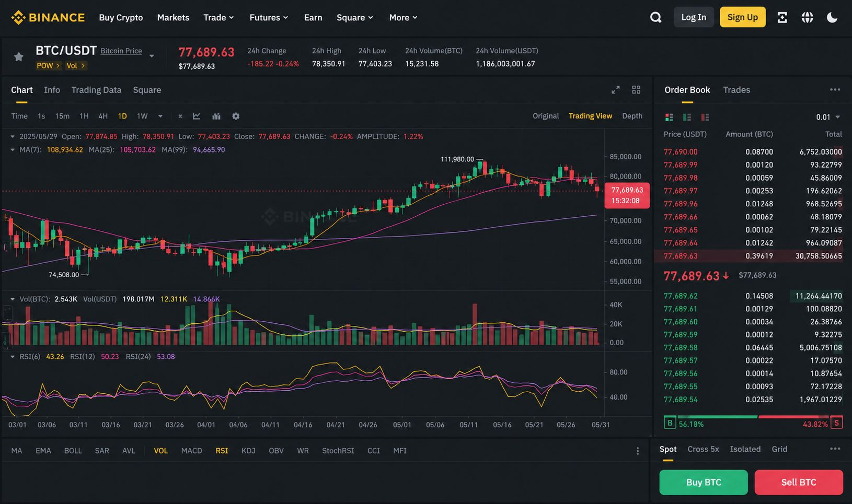Collapse the RSI(6) legend row
The height and width of the screenshot is (504, 852).
13,357
